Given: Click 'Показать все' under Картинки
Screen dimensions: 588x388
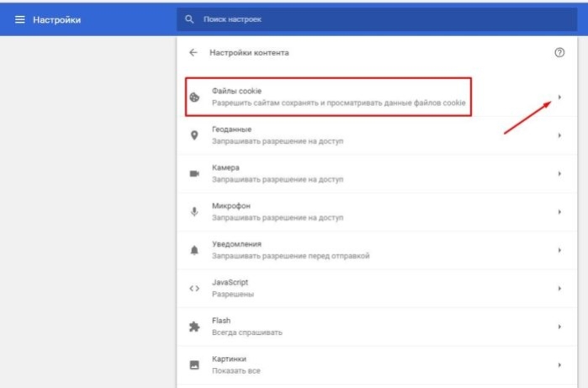Looking at the screenshot, I should tap(236, 370).
